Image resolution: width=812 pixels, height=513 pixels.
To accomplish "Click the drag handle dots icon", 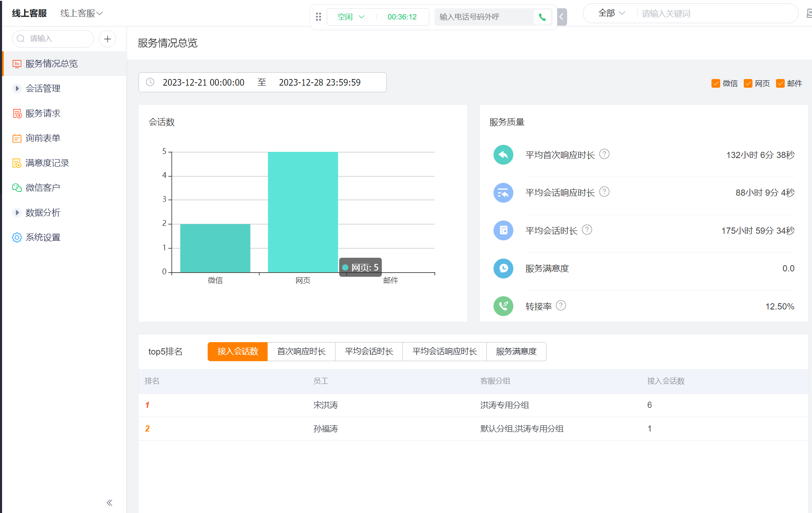I will click(319, 17).
